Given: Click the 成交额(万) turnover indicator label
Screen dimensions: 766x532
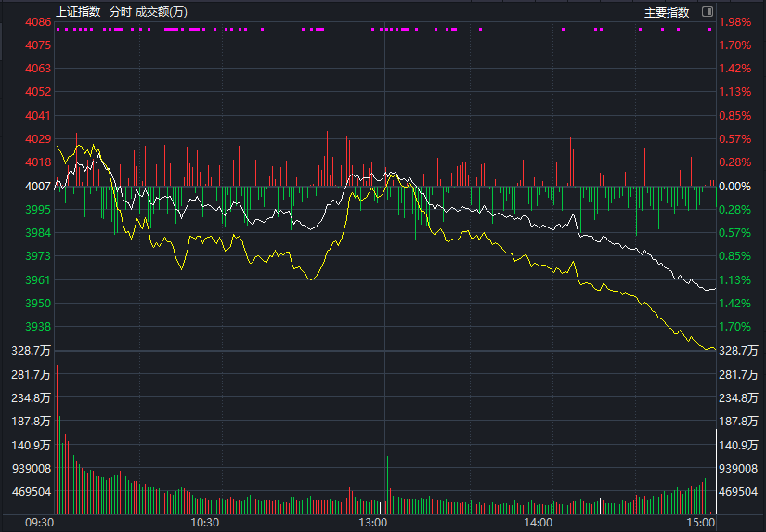Looking at the screenshot, I should click(161, 12).
